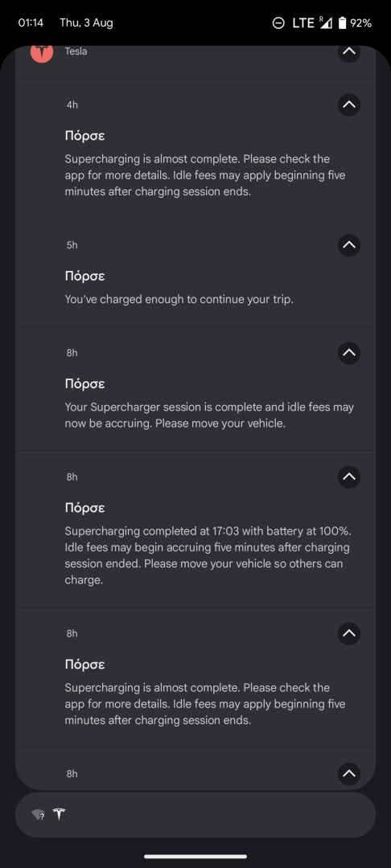The width and height of the screenshot is (391, 868).
Task: Tap the Thu, 3 Aug date text
Action: point(86,23)
